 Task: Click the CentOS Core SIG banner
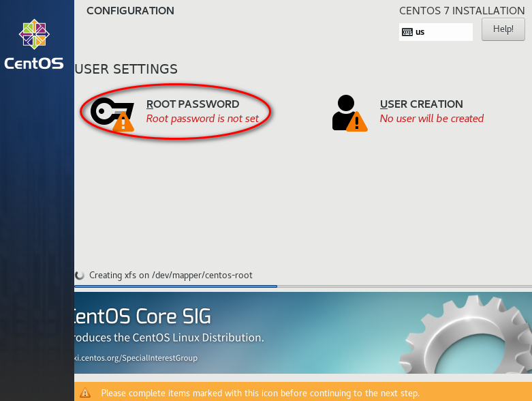[x=303, y=333]
